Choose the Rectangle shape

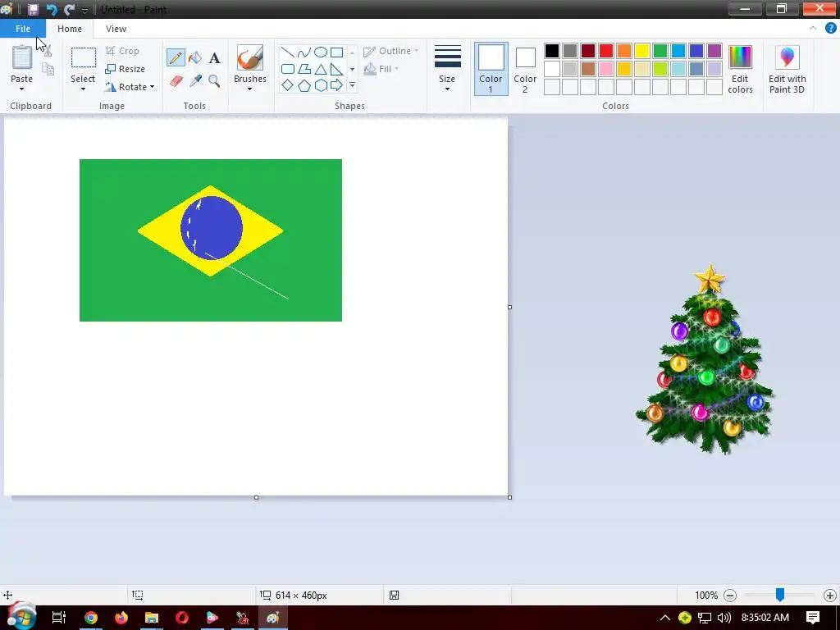pyautogui.click(x=337, y=52)
